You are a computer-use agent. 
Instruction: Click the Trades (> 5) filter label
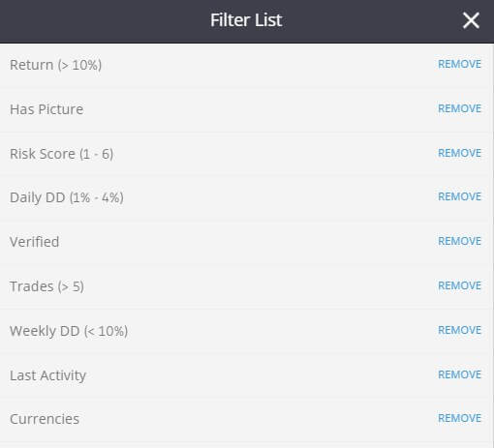[x=46, y=286]
